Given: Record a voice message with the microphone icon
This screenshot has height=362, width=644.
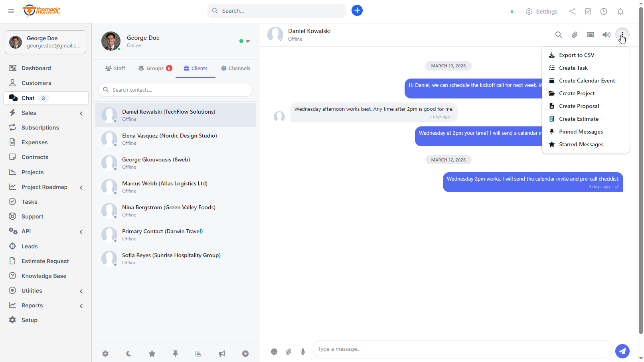Looking at the screenshot, I should (x=303, y=352).
